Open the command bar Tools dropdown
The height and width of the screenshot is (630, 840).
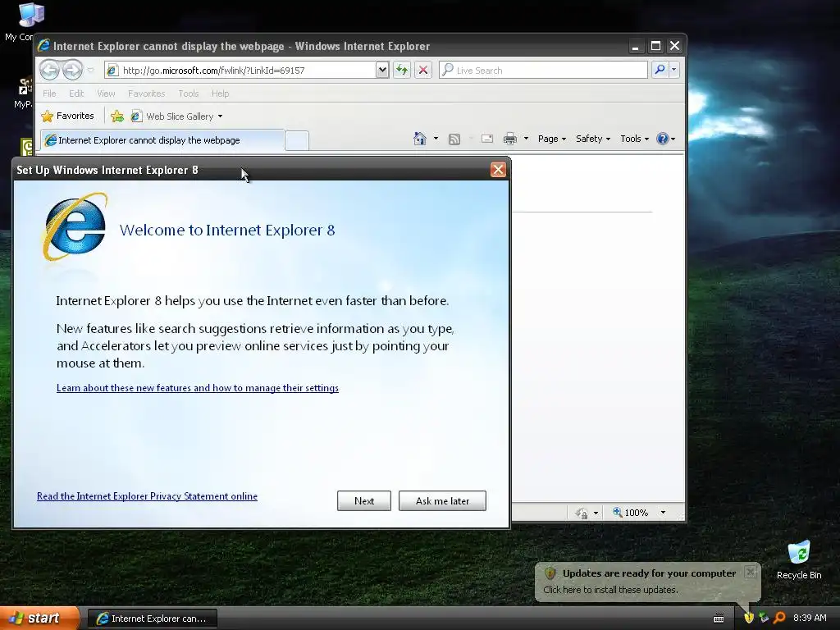[634, 139]
